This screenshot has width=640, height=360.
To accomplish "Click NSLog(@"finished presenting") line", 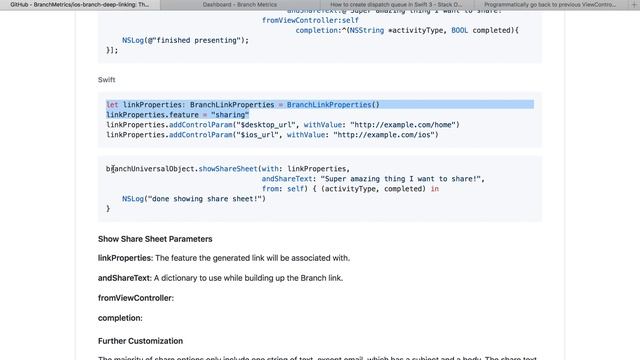I will [x=185, y=40].
